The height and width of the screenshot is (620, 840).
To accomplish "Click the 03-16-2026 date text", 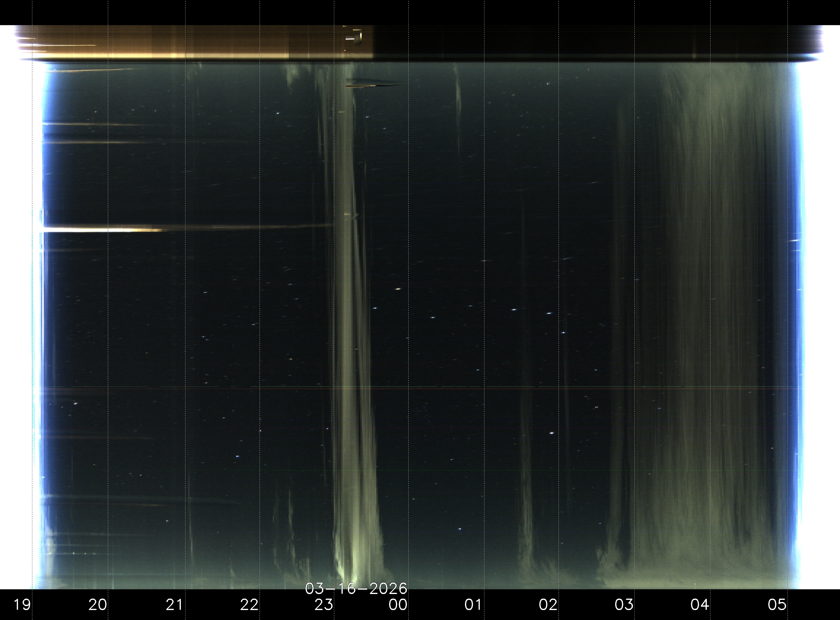I will coord(356,588).
